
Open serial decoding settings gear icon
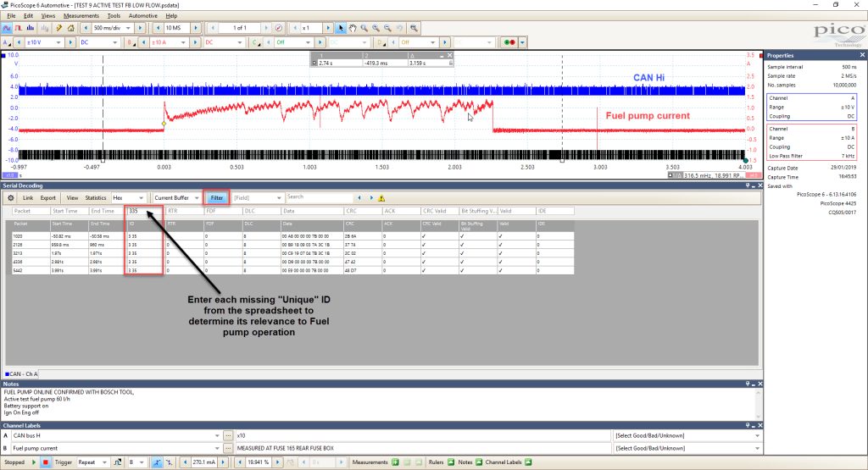coord(10,198)
